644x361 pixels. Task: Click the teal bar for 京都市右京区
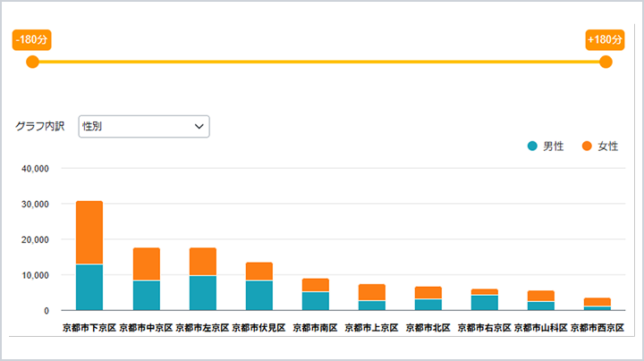tap(486, 302)
